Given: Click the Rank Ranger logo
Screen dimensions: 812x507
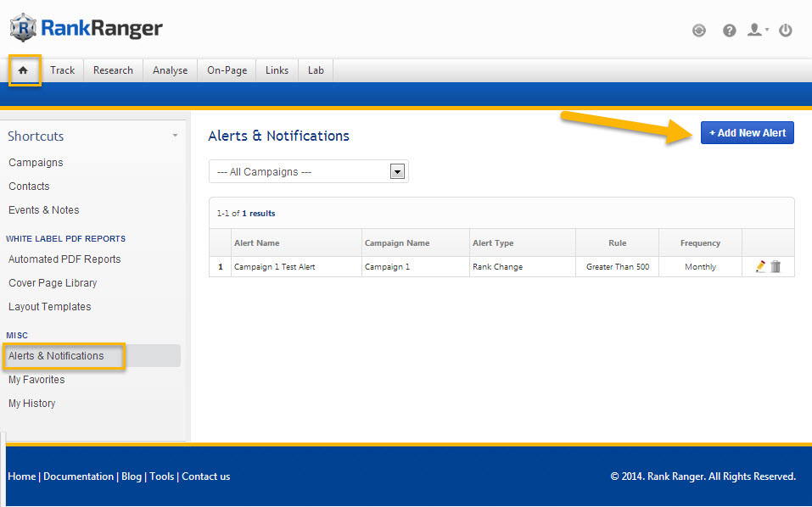Looking at the screenshot, I should click(x=86, y=28).
